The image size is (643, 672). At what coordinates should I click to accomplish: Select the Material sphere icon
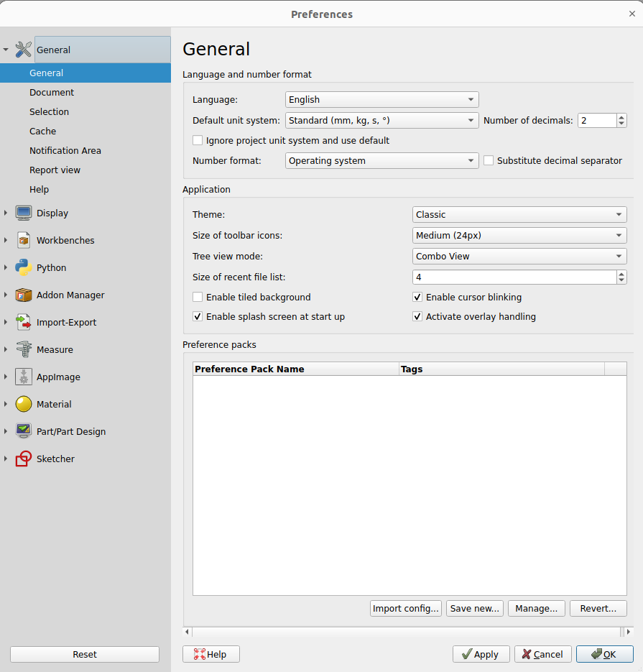point(23,404)
